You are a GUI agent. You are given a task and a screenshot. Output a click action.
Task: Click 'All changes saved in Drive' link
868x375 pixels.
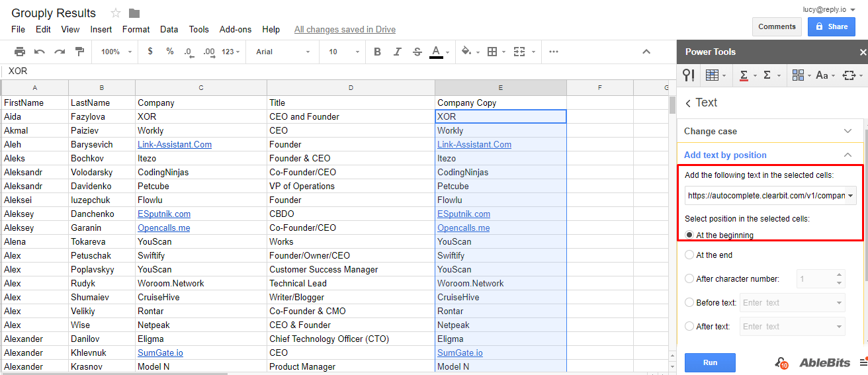[x=345, y=29]
